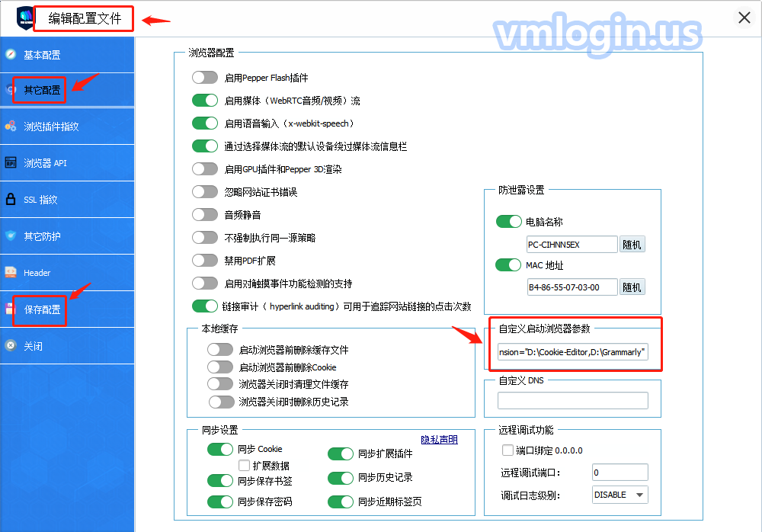Image resolution: width=762 pixels, height=532 pixels.
Task: Click the 其它防护 shield icon
Action: pyautogui.click(x=11, y=236)
